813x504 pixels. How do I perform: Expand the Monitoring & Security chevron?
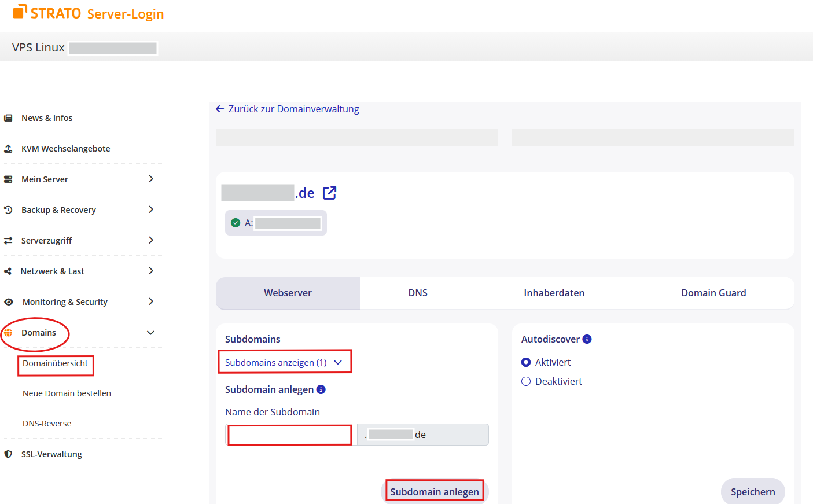151,301
